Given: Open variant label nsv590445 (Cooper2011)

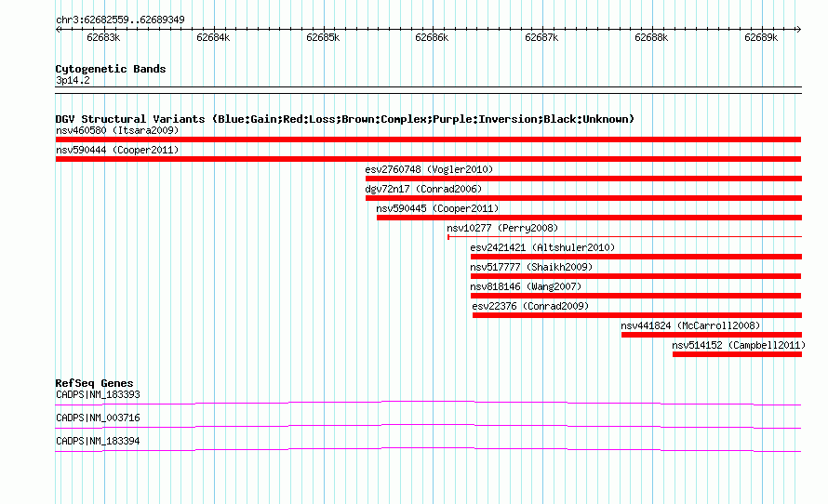Looking at the screenshot, I should (x=437, y=208).
